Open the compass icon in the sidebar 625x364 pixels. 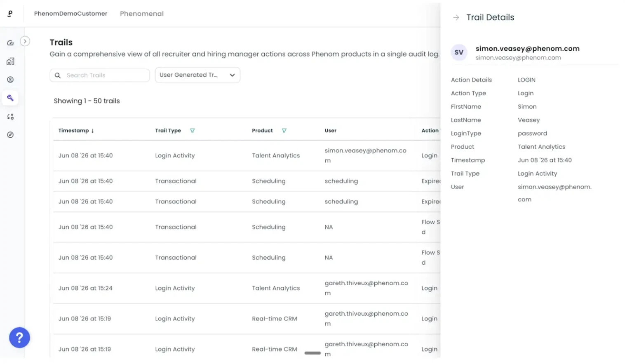[x=10, y=135]
